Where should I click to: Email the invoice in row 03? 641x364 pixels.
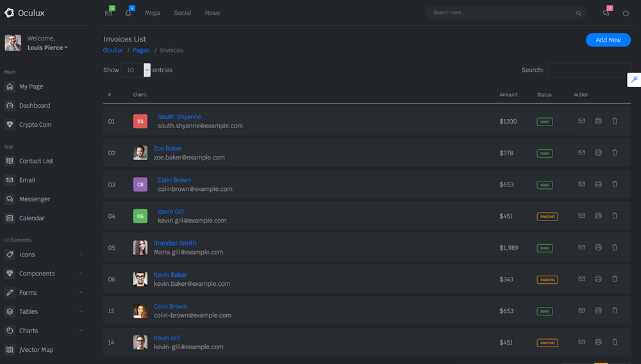pos(581,185)
